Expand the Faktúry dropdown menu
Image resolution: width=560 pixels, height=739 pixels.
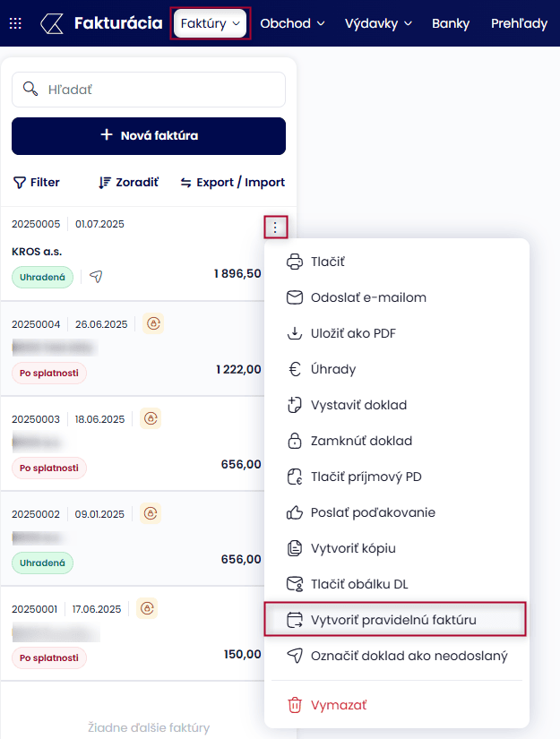[210, 23]
